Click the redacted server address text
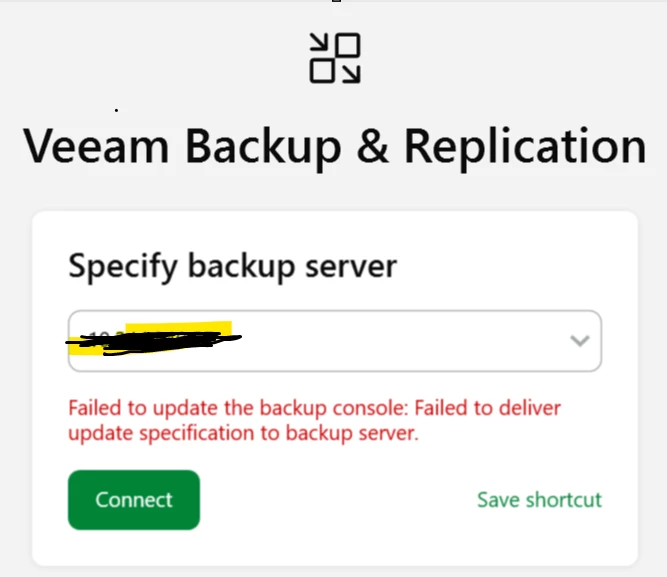 point(150,341)
